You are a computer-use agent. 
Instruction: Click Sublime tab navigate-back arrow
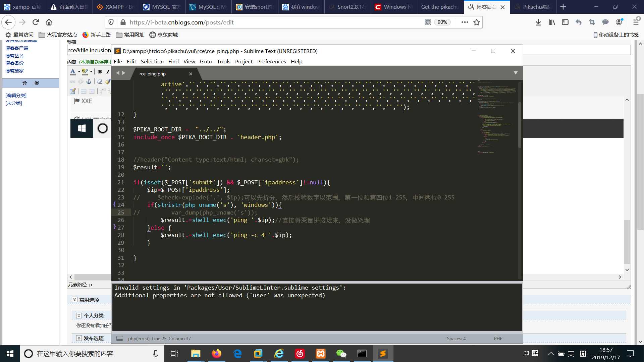tap(118, 73)
